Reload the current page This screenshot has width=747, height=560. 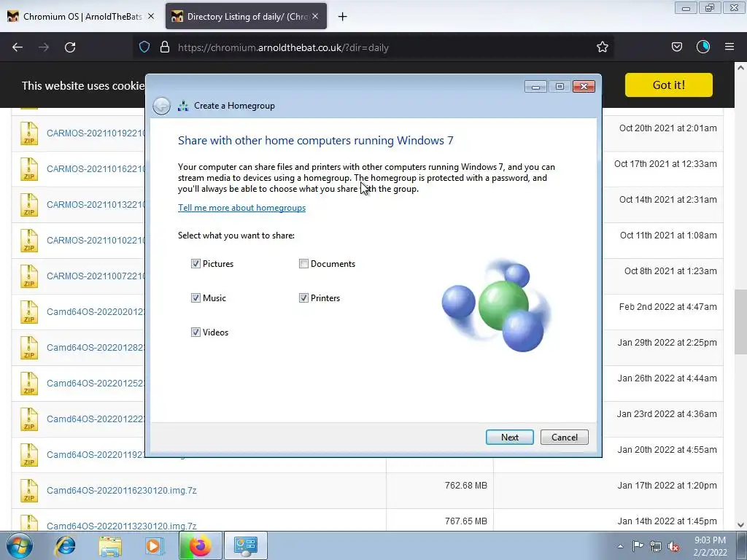coord(70,47)
